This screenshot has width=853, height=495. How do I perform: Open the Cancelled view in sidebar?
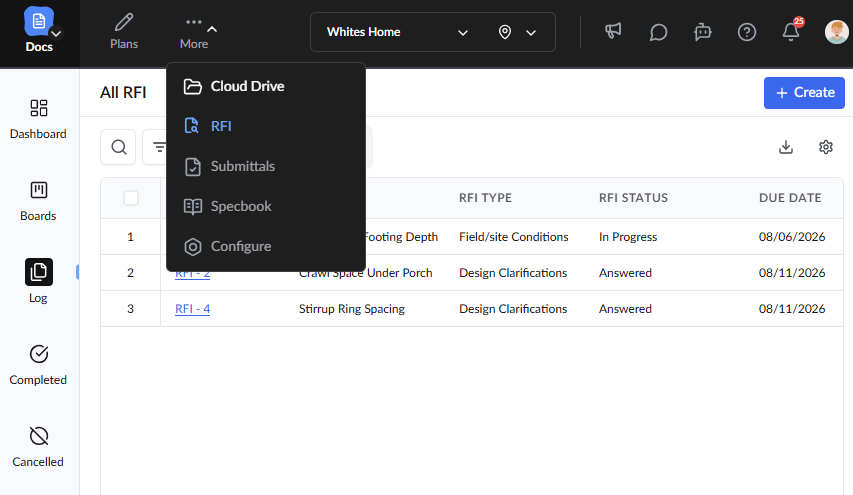38,447
